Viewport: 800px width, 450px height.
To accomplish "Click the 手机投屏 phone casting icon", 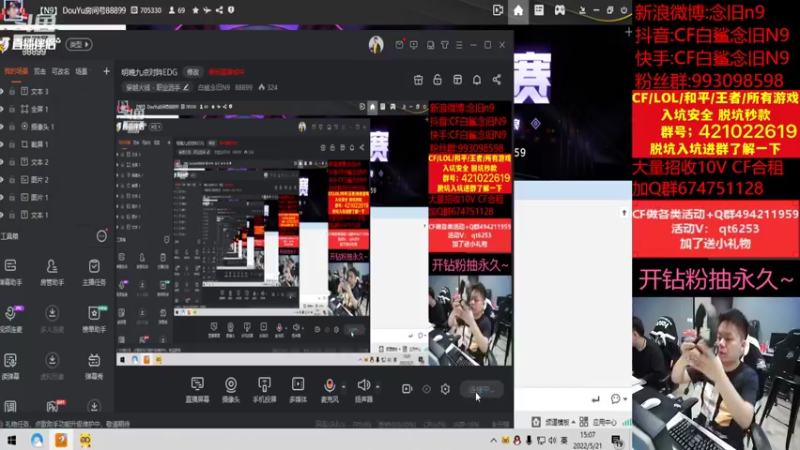I will 264,384.
